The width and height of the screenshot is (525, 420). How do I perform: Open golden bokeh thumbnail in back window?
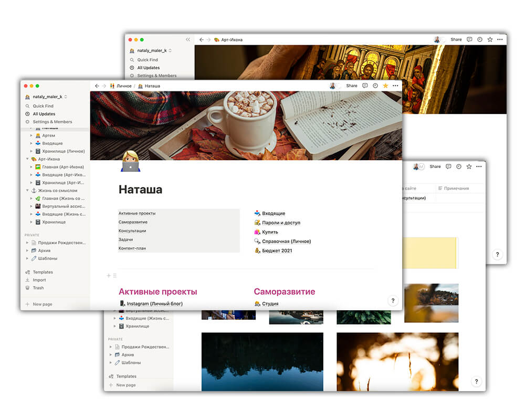pos(397,362)
